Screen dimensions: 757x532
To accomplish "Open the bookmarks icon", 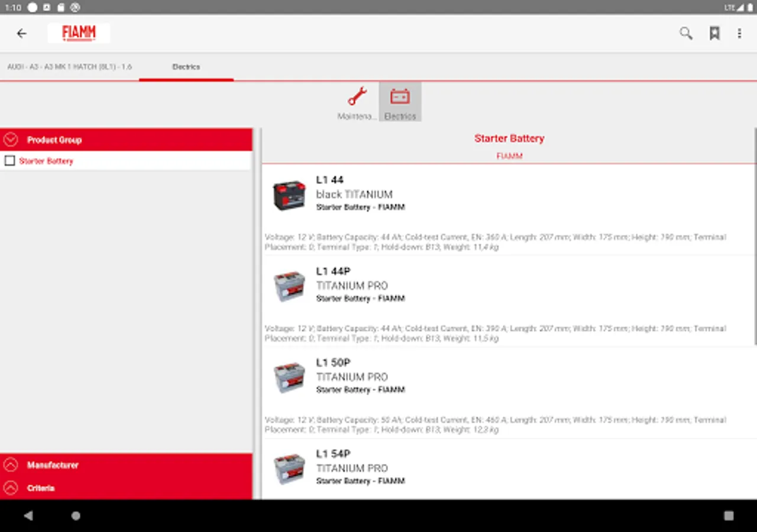I will point(715,34).
